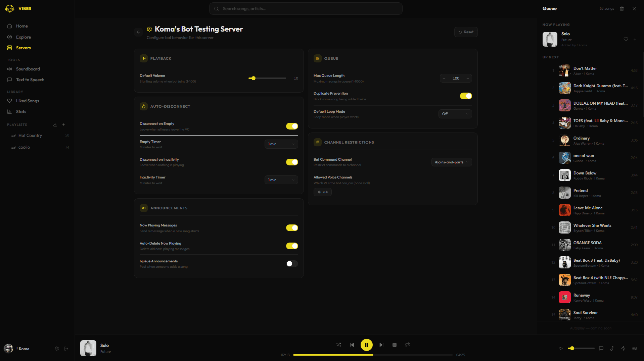
Task: Click the back arrow beside server title
Action: coord(138,32)
